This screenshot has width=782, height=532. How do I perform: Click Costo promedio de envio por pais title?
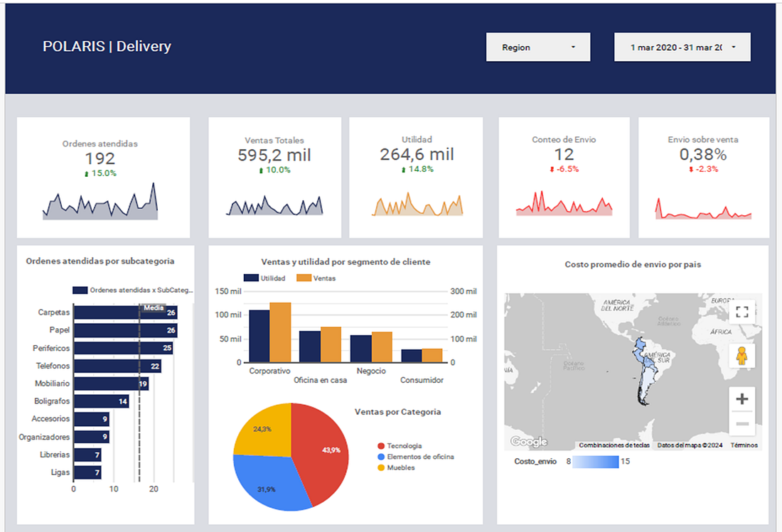point(633,264)
